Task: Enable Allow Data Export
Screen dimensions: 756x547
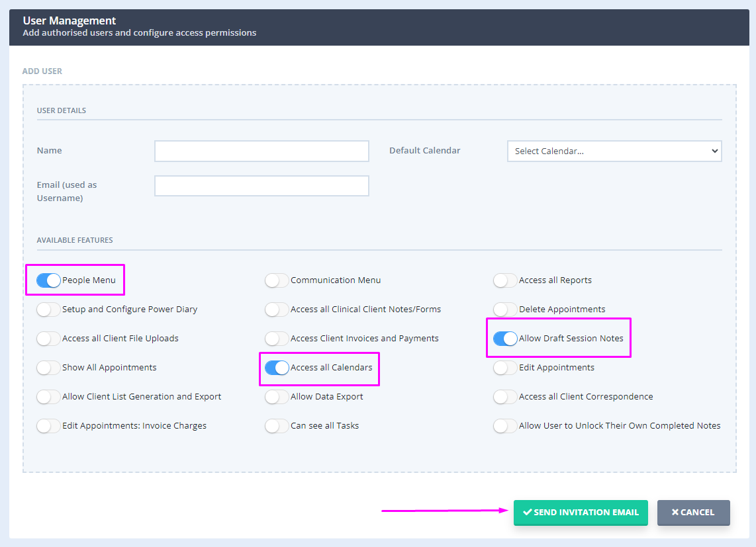Action: tap(276, 396)
